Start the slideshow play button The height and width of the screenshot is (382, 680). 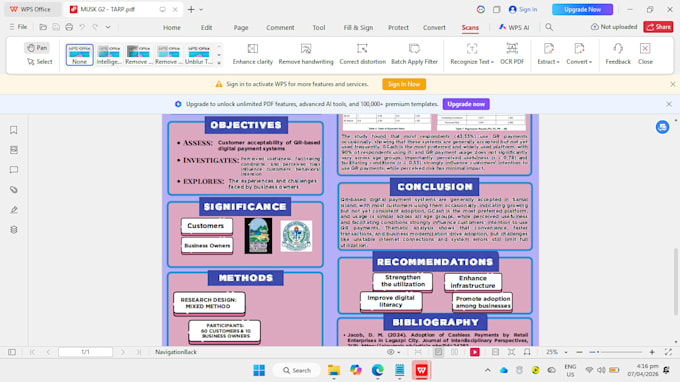475,352
